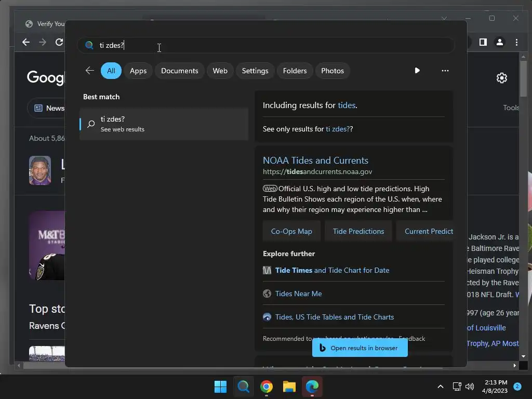Viewport: 532px width, 399px height.
Task: Click the site icon beside Tide Times result
Action: coord(267,270)
